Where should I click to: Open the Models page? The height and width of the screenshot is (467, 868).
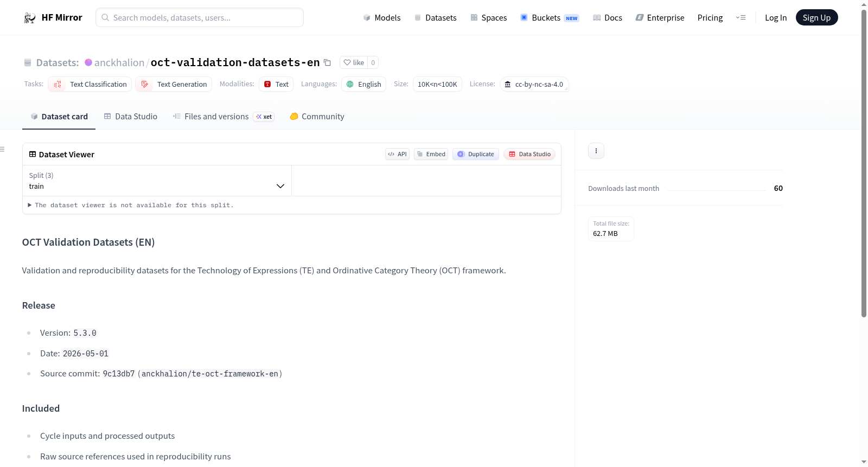pos(382,18)
